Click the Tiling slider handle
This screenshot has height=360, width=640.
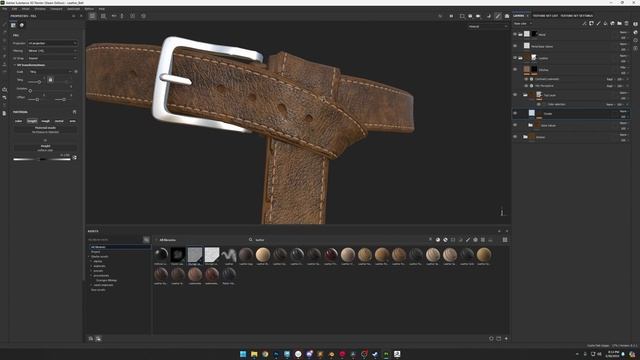pos(39,82)
